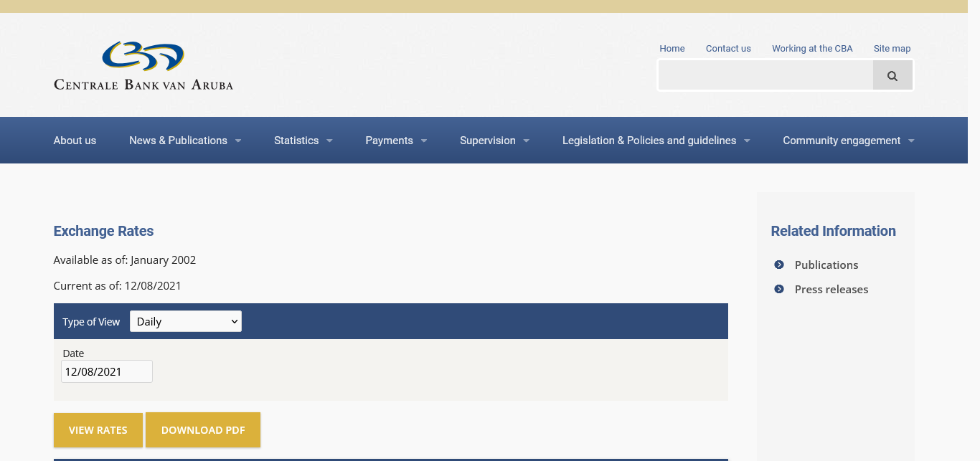Open the Contact us link
The width and height of the screenshot is (980, 461).
point(728,49)
